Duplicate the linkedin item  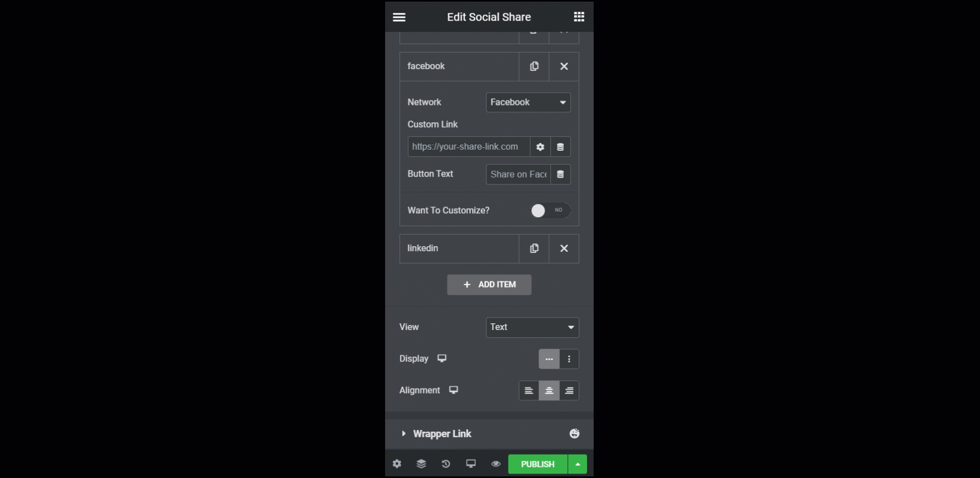(x=534, y=248)
